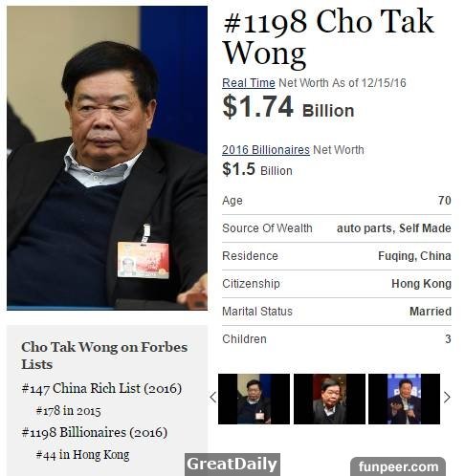Select the first gallery thumbnail
The height and width of the screenshot is (476, 465).
click(254, 399)
